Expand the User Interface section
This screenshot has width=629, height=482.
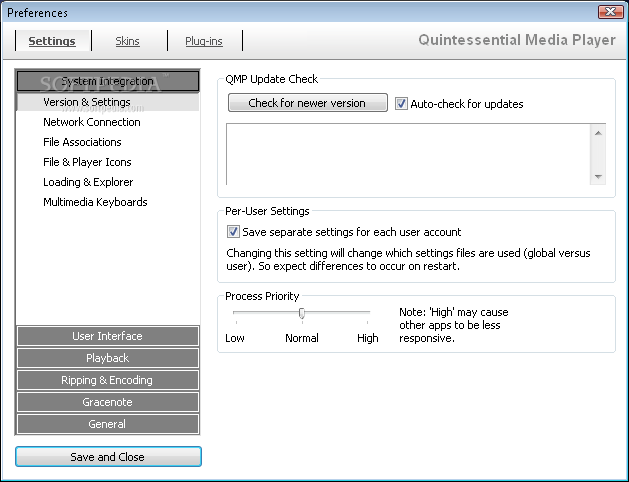(108, 336)
